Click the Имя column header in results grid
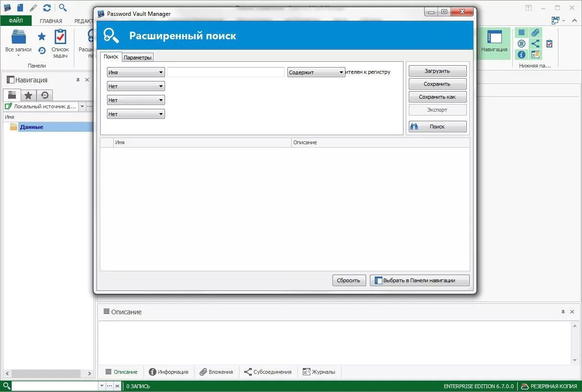This screenshot has height=392, width=582. click(202, 142)
